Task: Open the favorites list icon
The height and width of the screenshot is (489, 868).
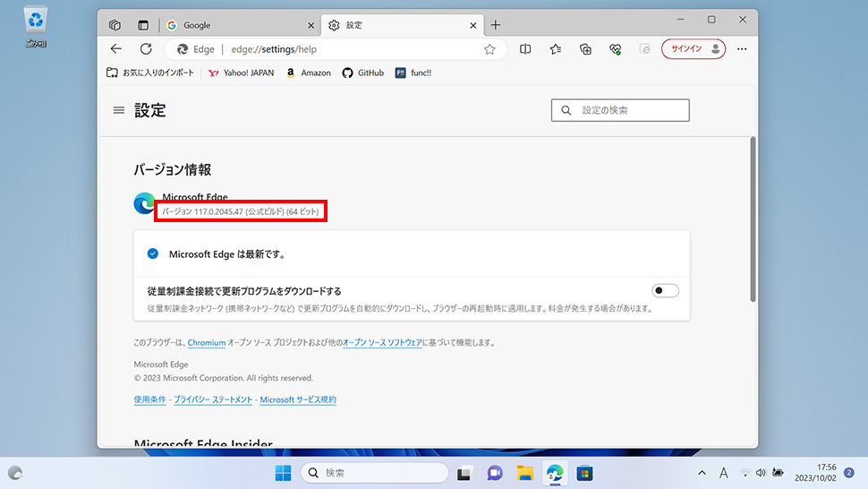Action: pyautogui.click(x=555, y=49)
